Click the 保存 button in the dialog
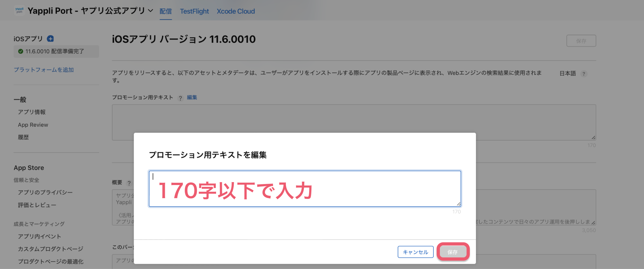Screen dimensions: 644x269 (453, 252)
